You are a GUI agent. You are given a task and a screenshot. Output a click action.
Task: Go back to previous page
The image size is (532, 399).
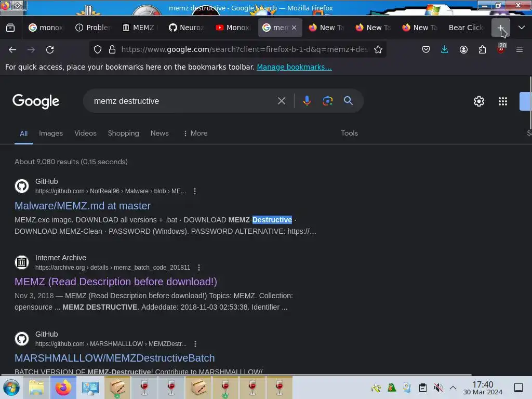(x=12, y=49)
